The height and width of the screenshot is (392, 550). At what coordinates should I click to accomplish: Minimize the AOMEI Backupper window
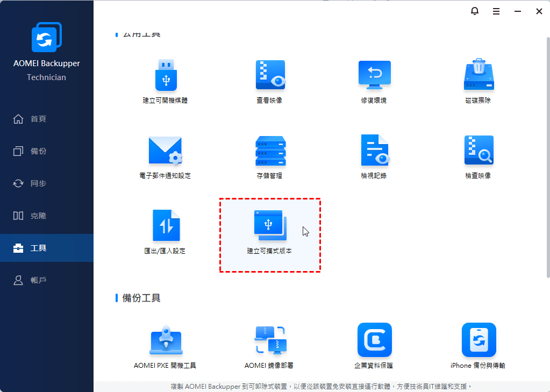coord(518,12)
